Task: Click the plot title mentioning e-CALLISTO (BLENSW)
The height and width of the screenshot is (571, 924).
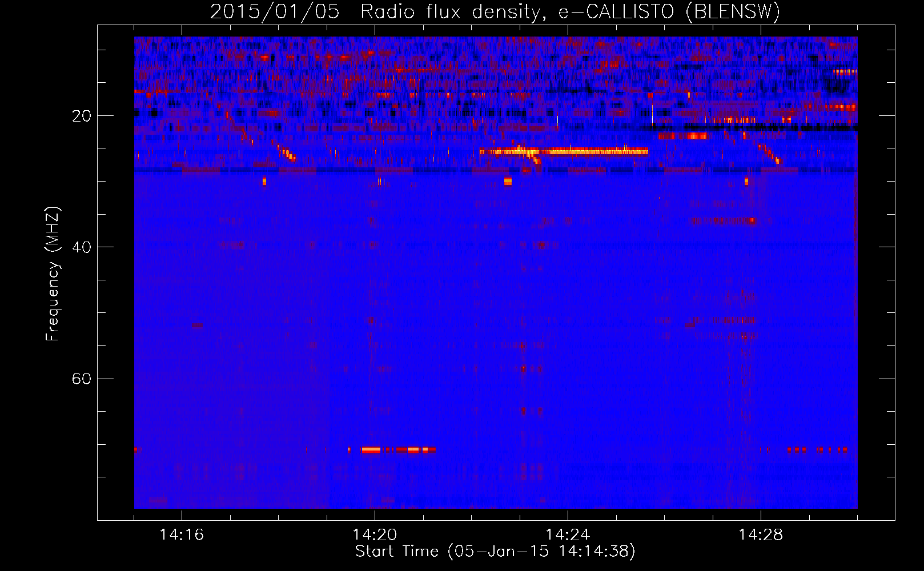Action: (495, 11)
